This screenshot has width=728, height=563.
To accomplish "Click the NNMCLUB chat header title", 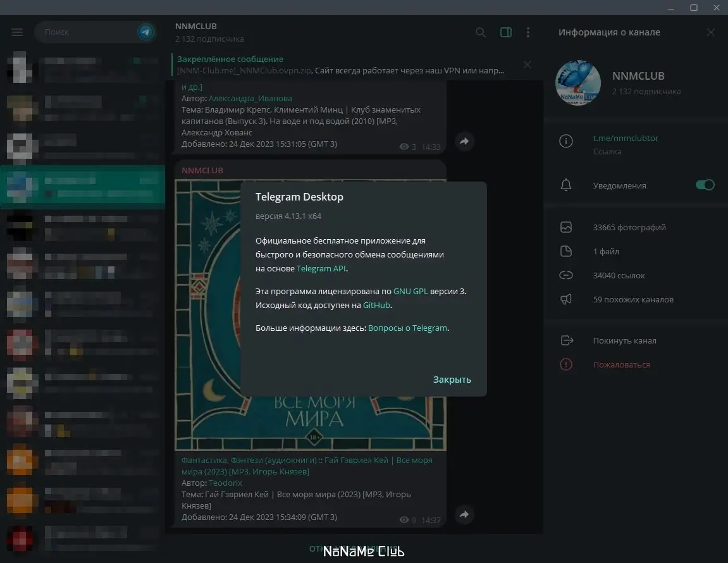I will (x=196, y=26).
